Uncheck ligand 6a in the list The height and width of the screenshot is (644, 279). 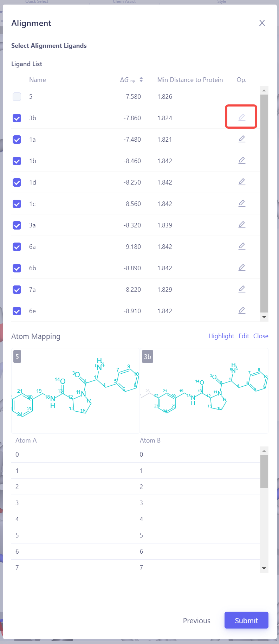pos(17,246)
